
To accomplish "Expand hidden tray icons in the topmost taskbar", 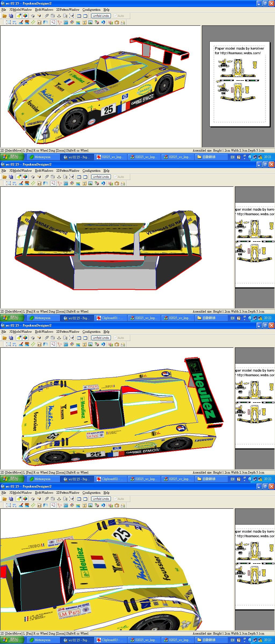I will (x=250, y=157).
